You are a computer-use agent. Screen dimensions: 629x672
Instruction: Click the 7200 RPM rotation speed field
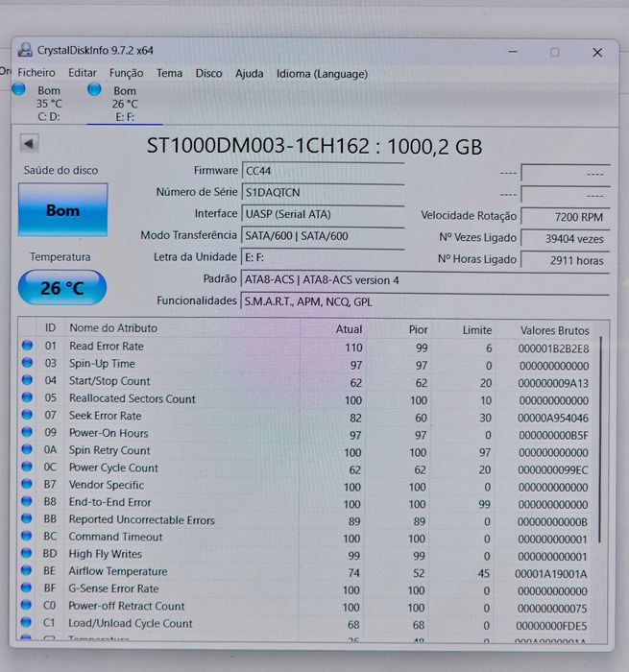(565, 217)
